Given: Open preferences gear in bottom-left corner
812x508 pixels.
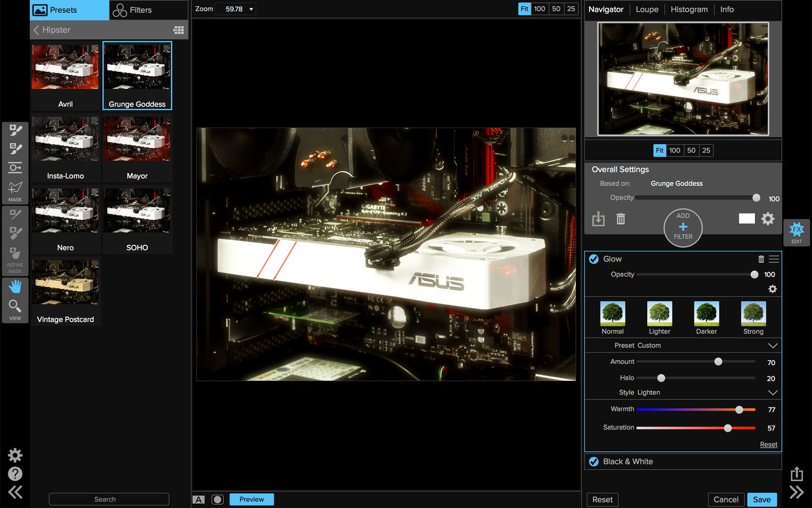Looking at the screenshot, I should click(x=15, y=455).
